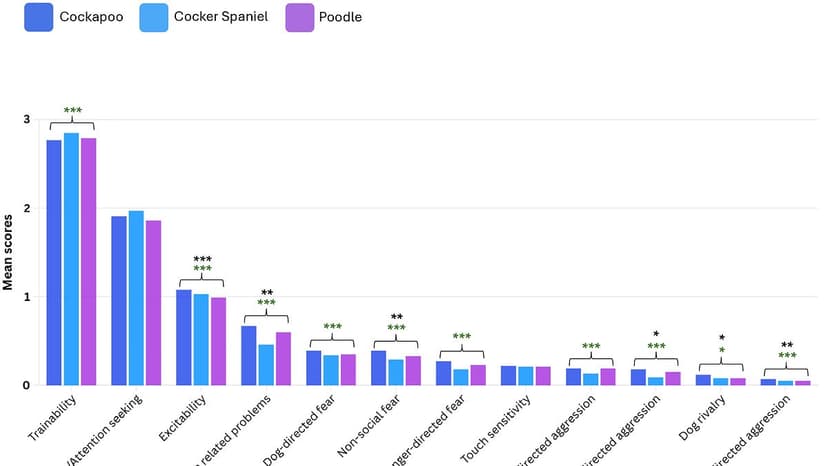The width and height of the screenshot is (828, 466).
Task: Click the Cockapoo legend color swatch
Action: tap(38, 17)
